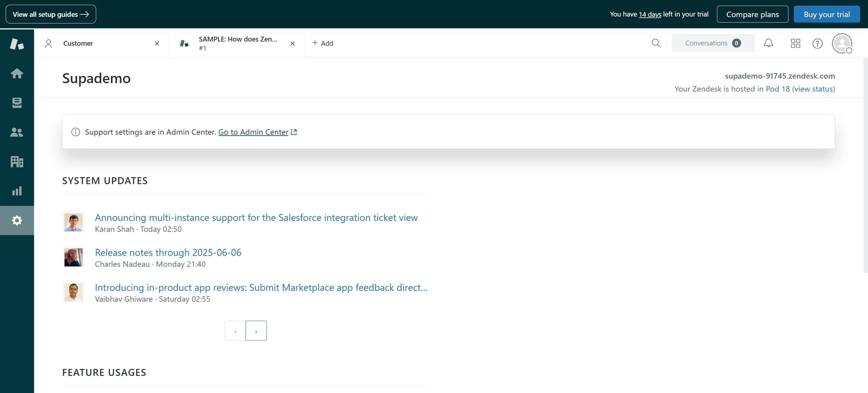Screen dimensions: 868x393
Task: Open the Release notes through 2025-06-06 article
Action: pyautogui.click(x=168, y=252)
